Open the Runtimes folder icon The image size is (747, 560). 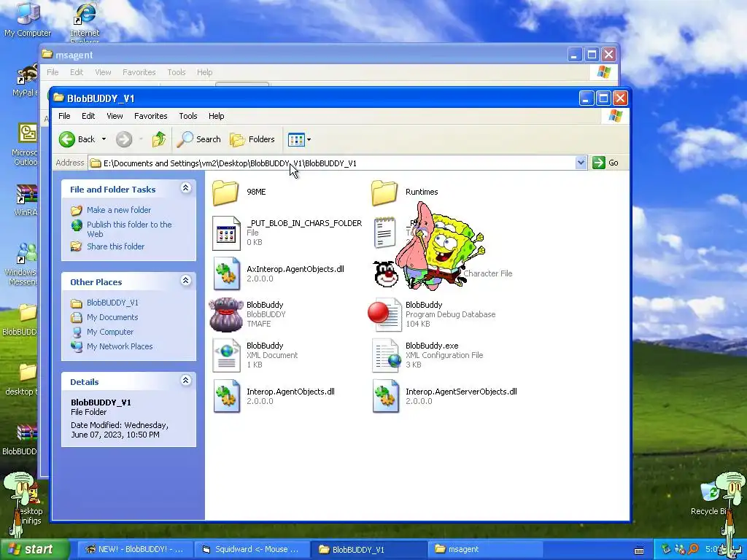pos(384,192)
